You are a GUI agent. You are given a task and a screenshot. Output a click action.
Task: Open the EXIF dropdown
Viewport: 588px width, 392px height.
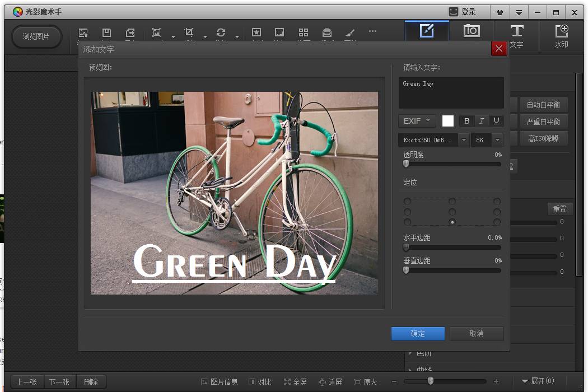click(417, 121)
